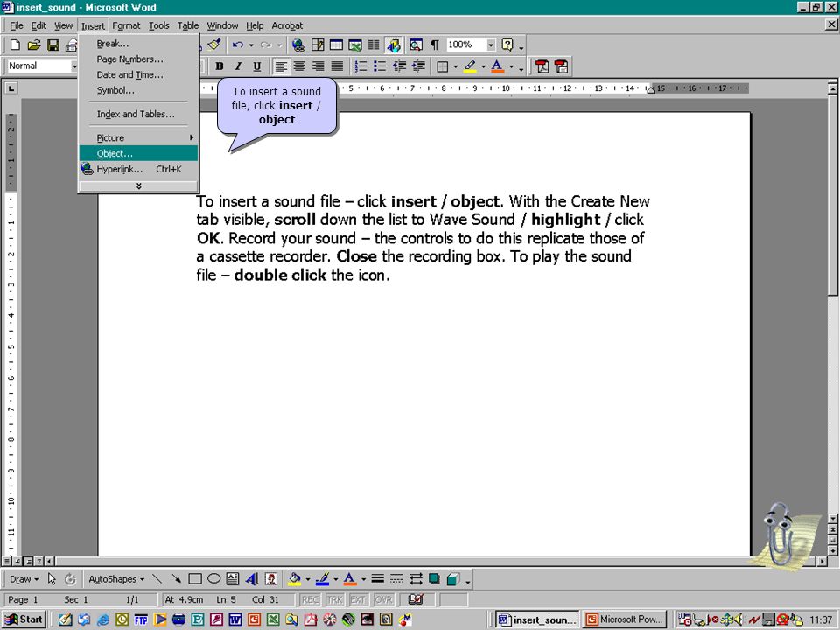Apply Fill Color paint bucket
The width and height of the screenshot is (840, 630).
click(294, 579)
